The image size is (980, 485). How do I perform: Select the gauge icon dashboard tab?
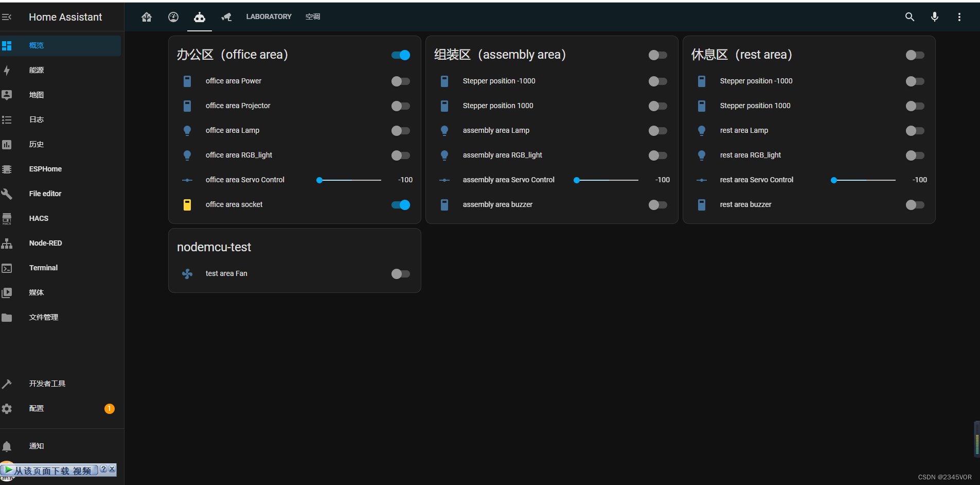coord(173,17)
